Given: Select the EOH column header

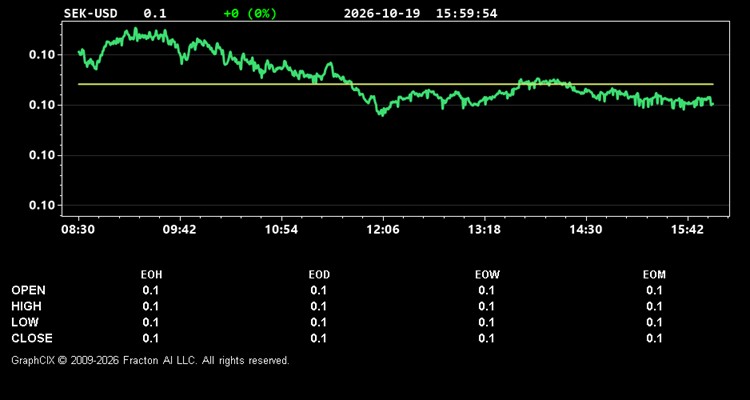Looking at the screenshot, I should (151, 275).
